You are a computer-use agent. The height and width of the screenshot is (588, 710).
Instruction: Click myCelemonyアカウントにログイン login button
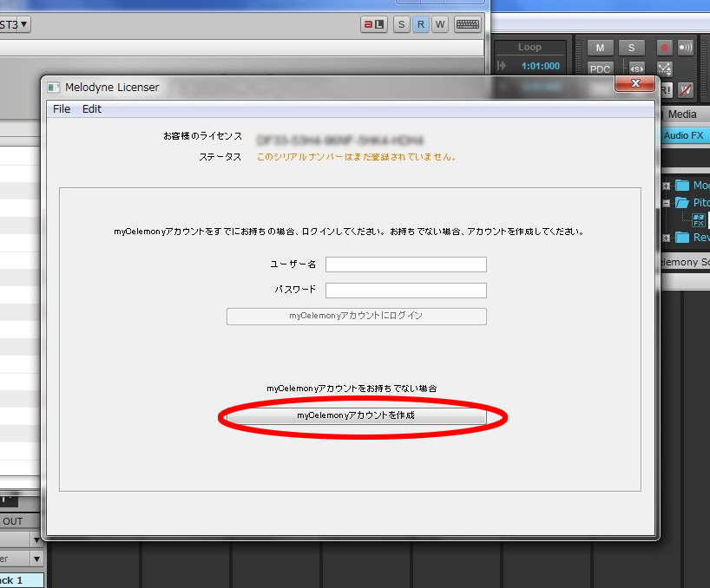tap(357, 317)
